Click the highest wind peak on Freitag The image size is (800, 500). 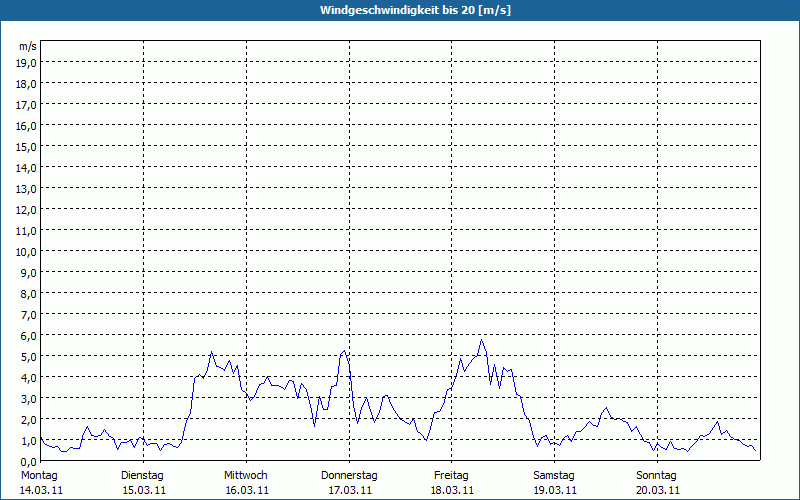[x=481, y=340]
